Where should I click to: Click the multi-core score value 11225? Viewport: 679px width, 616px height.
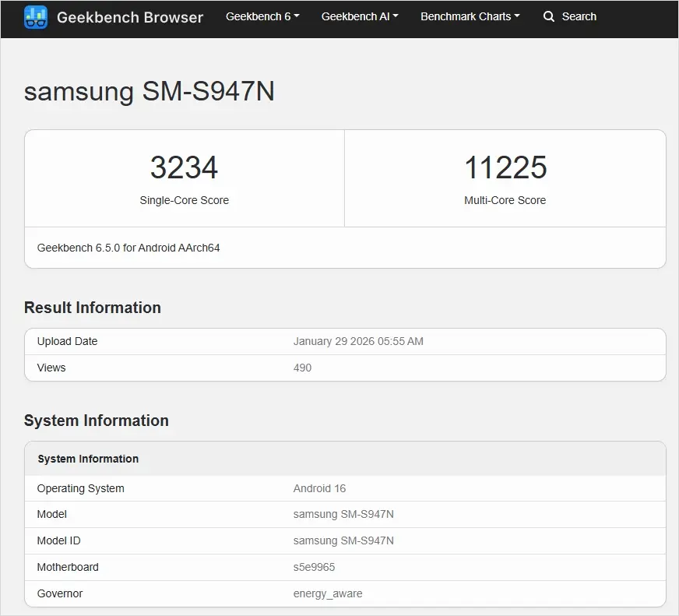click(x=505, y=167)
